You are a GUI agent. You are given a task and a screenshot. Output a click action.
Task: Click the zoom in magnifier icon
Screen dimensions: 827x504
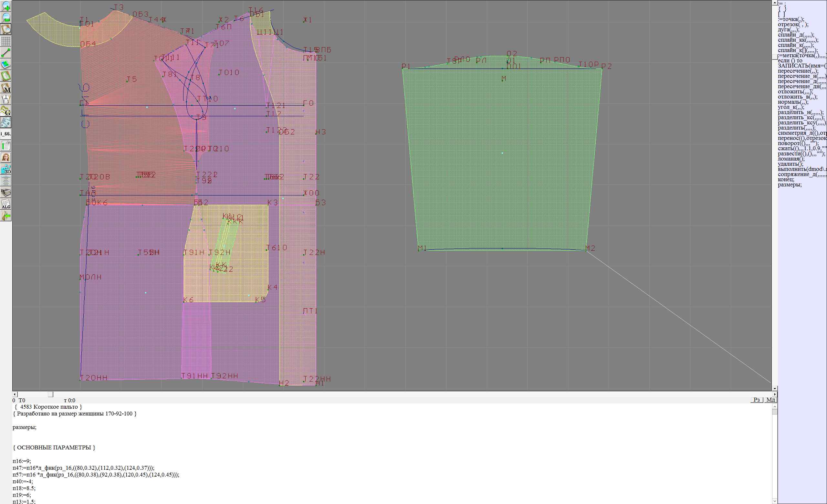(x=6, y=6)
